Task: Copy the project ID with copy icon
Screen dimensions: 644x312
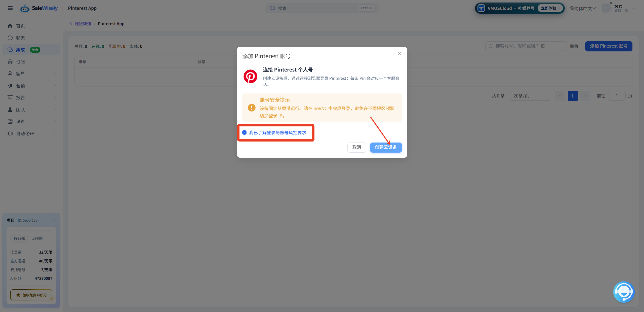Action: [43, 220]
